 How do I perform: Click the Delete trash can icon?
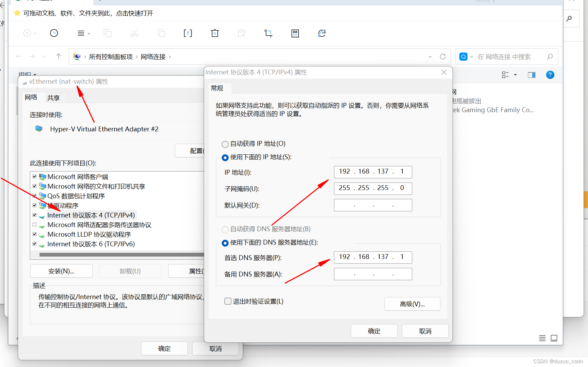(x=215, y=33)
